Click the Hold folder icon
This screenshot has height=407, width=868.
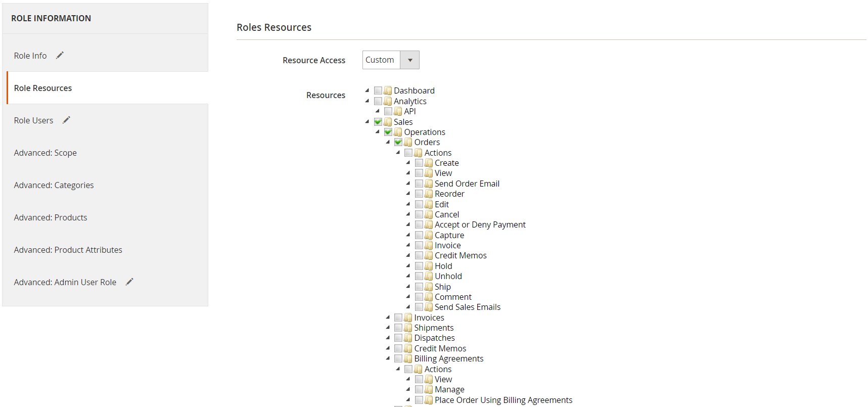(429, 266)
